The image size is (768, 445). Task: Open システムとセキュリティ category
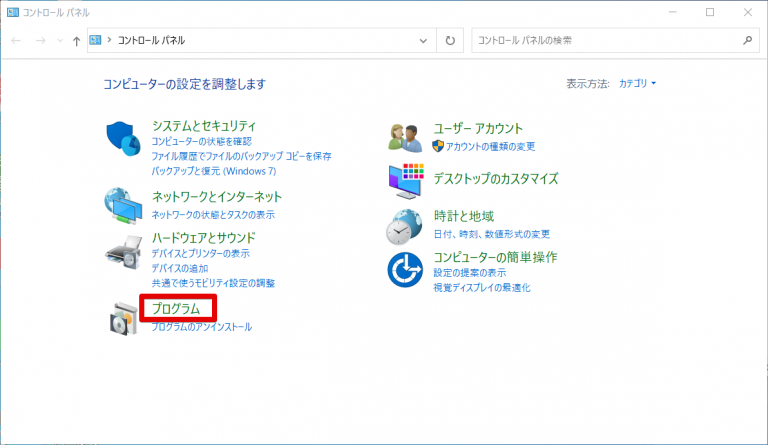pos(204,126)
